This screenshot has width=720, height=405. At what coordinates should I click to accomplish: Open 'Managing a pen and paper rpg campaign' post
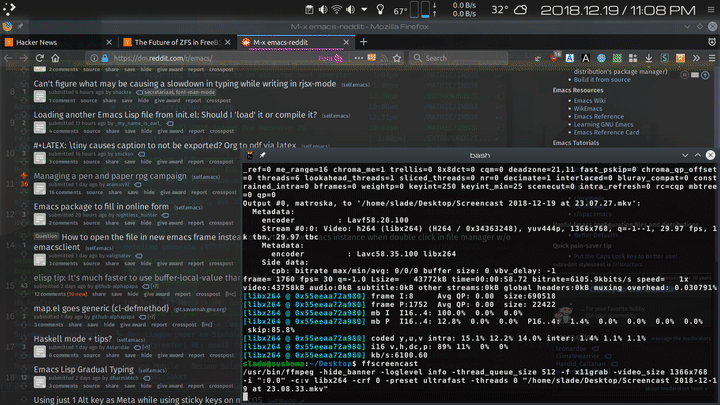click(x=110, y=176)
